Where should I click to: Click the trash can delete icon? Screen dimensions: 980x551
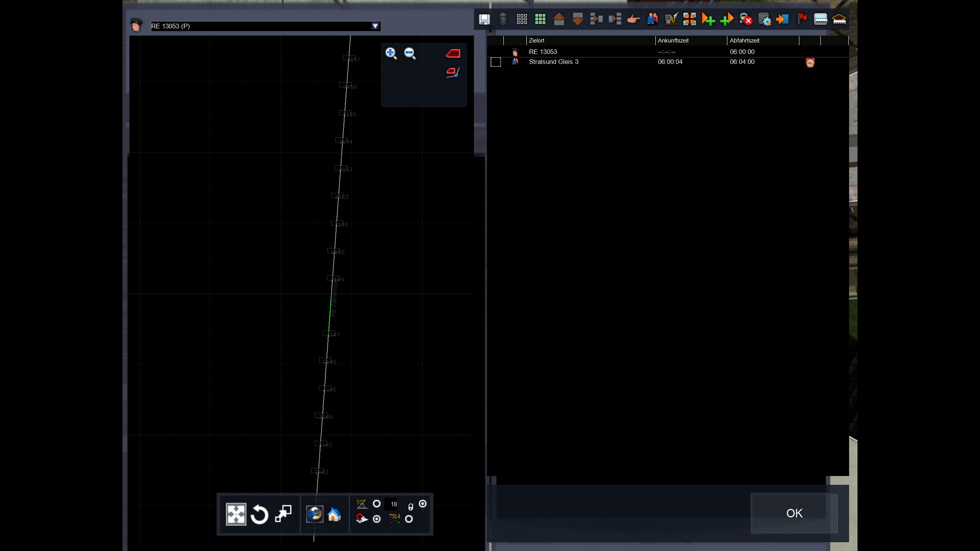(x=503, y=19)
